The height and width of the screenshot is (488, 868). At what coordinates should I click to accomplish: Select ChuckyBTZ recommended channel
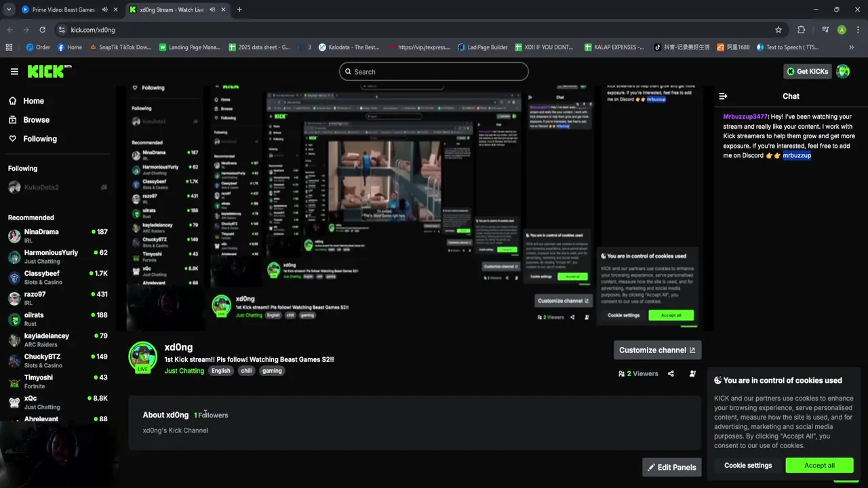click(x=58, y=361)
